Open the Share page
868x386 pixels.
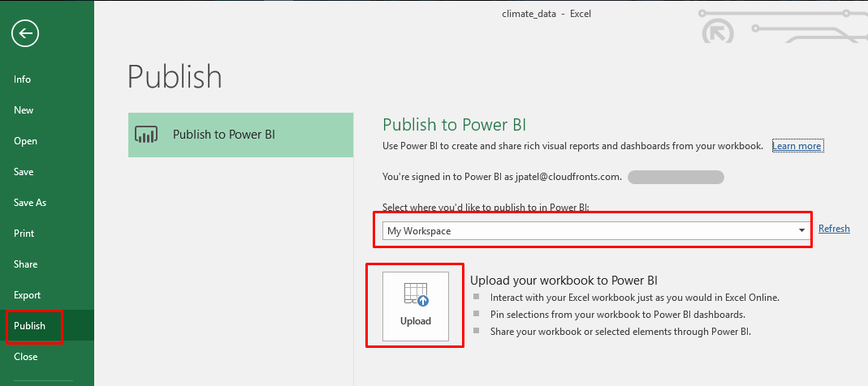25,264
